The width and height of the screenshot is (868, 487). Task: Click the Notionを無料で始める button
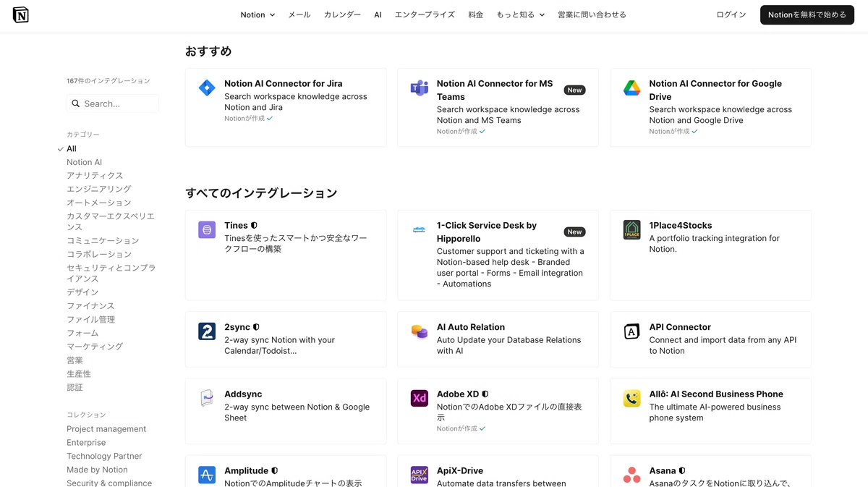click(x=807, y=14)
